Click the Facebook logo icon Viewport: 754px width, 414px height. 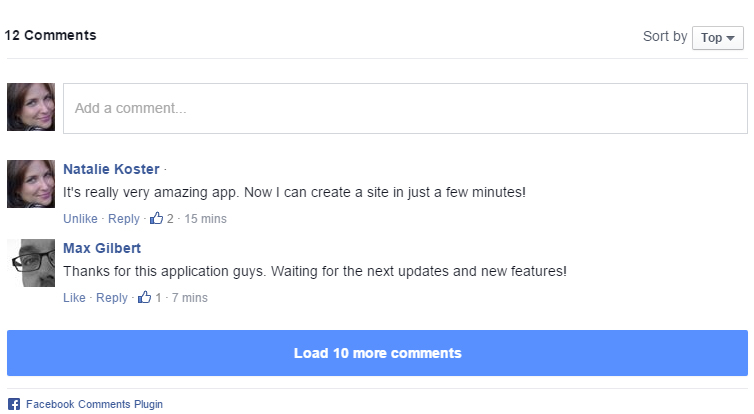coord(14,404)
